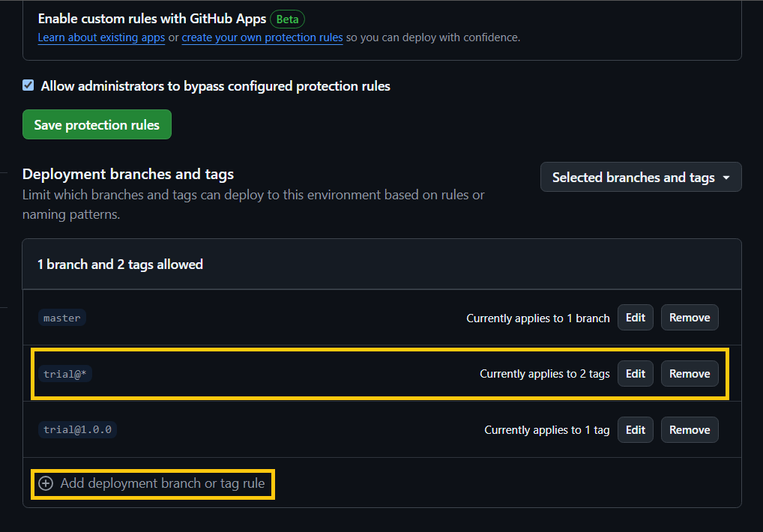Click the Currently applies to 1 tag text
This screenshot has width=763, height=532.
546,430
